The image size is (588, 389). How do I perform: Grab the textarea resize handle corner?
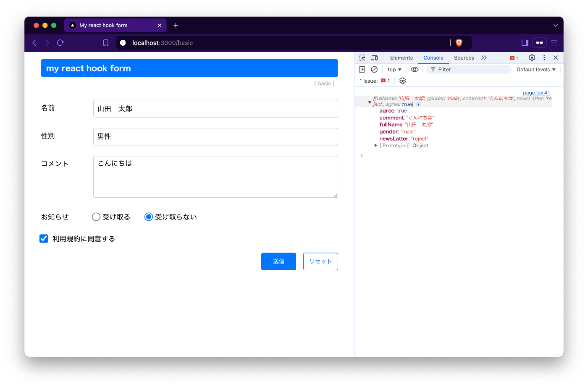[336, 195]
